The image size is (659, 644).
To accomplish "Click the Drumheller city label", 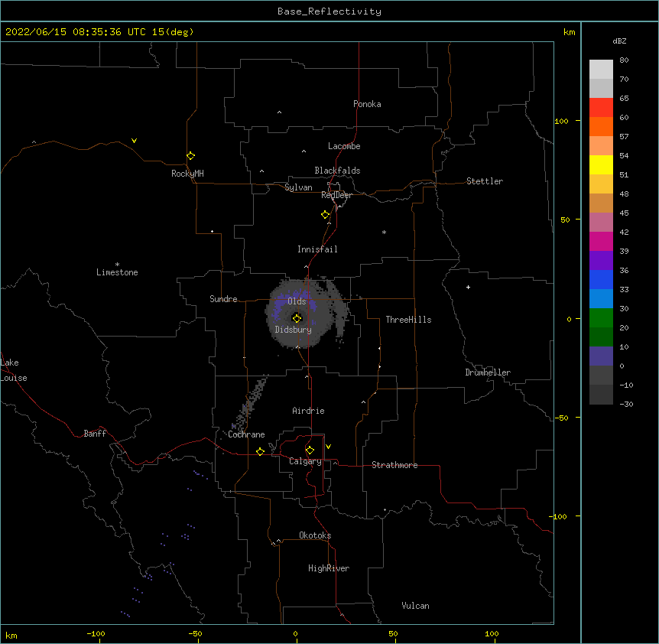I will (488, 372).
